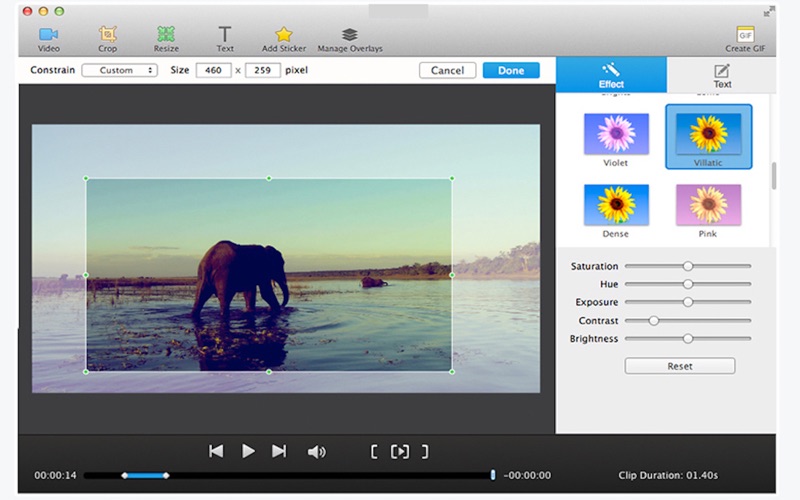This screenshot has height=500, width=800.
Task: Open the Constrain dropdown set to Custom
Action: tap(119, 71)
